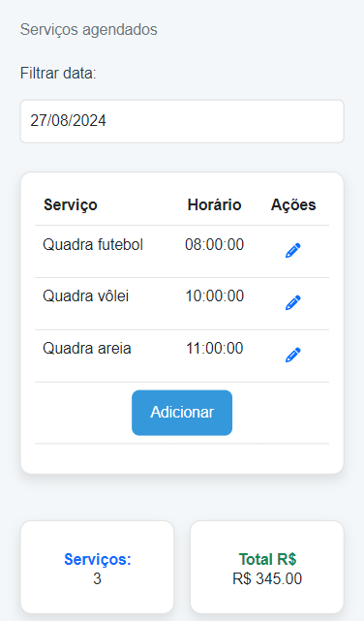Click the Serviços agendados heading
The height and width of the screenshot is (621, 364).
(89, 30)
